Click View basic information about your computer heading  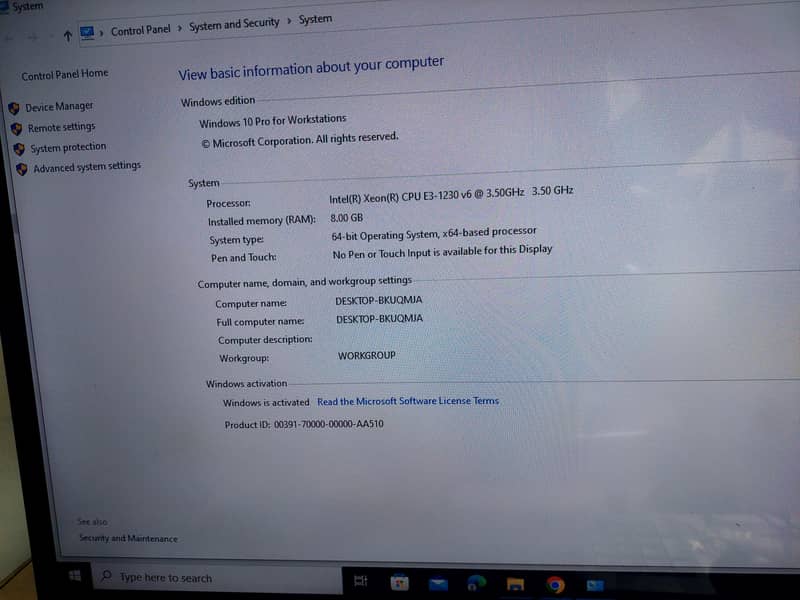tap(311, 68)
